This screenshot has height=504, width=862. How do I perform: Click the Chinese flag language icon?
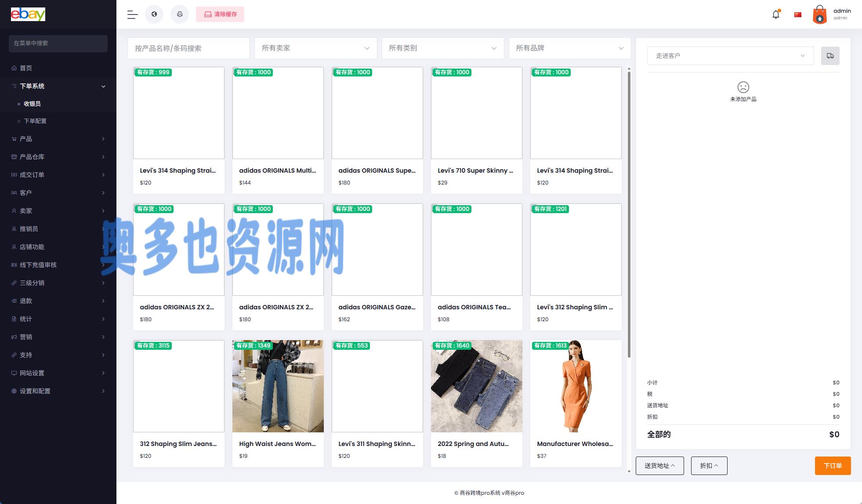click(798, 15)
